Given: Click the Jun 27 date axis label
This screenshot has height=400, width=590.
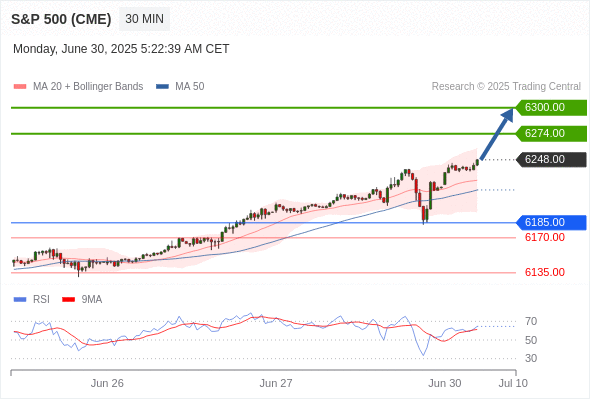Looking at the screenshot, I should pos(276,383).
